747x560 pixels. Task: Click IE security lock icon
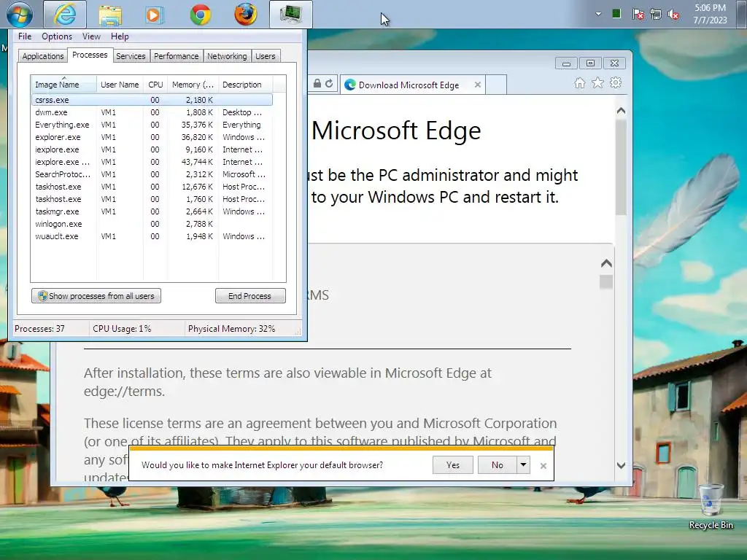(317, 83)
